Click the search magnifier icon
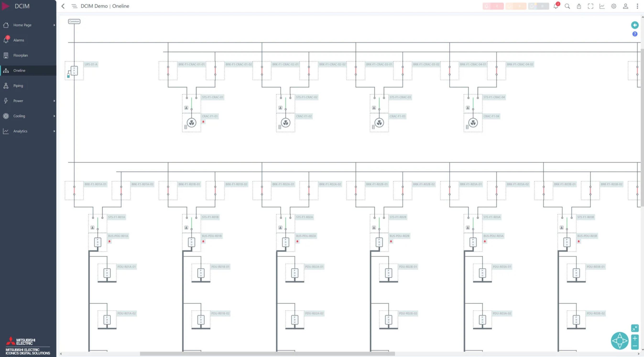This screenshot has width=644, height=357. click(x=567, y=6)
